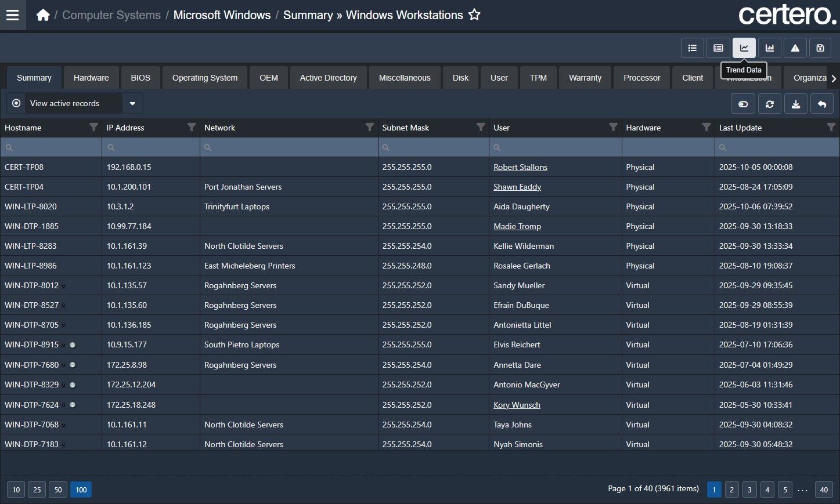The image size is (840, 504).
Task: Go to page 3 of results
Action: pyautogui.click(x=749, y=490)
